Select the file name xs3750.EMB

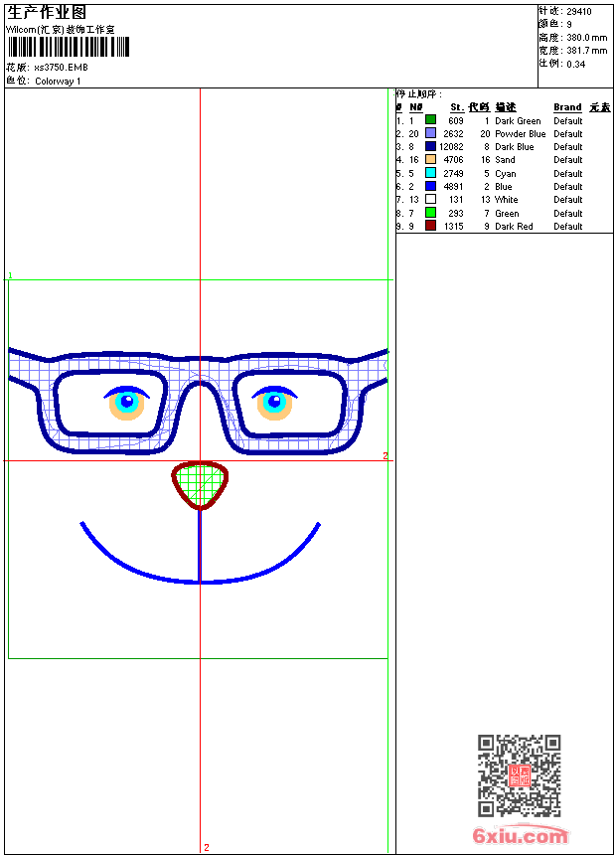click(x=61, y=68)
